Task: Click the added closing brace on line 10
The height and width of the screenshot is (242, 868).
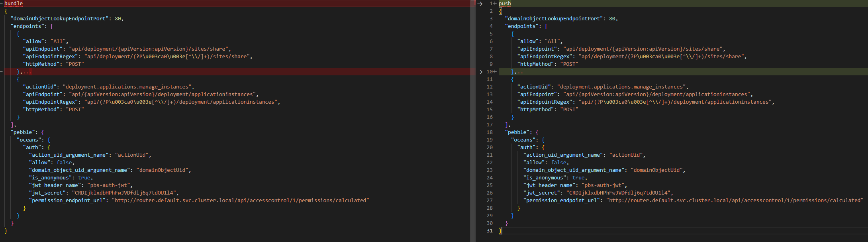Action: pyautogui.click(x=512, y=72)
